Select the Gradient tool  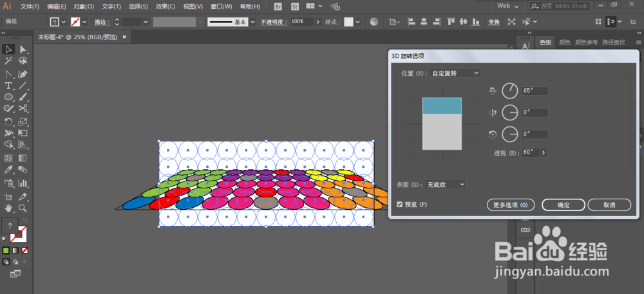click(23, 158)
